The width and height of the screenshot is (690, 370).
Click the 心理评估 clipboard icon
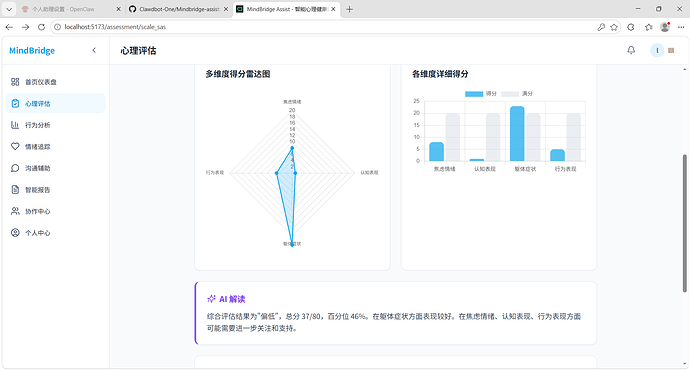15,103
